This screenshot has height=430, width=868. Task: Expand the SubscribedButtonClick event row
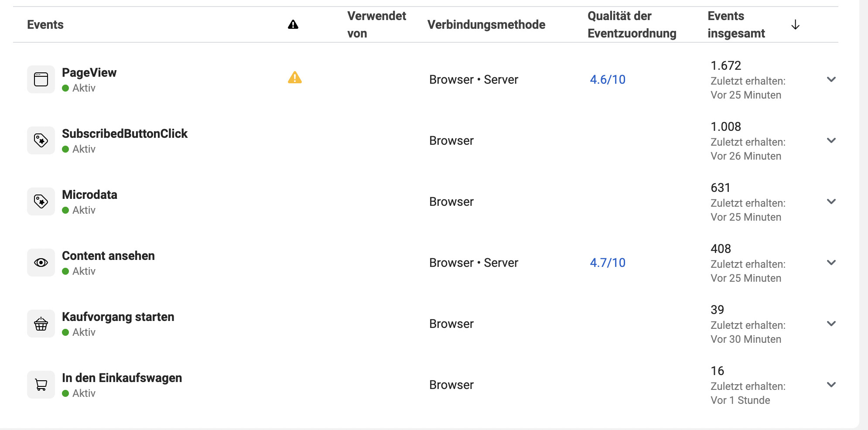[831, 140]
